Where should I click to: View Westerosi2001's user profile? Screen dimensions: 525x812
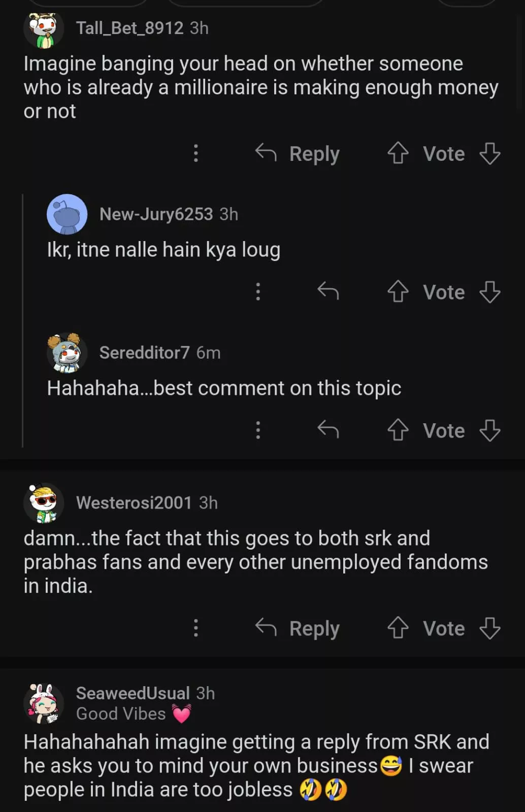(x=134, y=502)
